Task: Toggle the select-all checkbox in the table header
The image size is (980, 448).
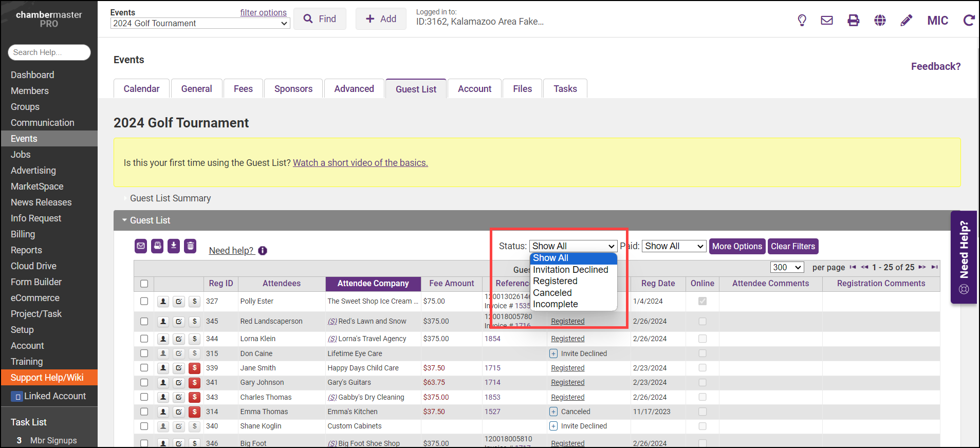Action: [144, 284]
